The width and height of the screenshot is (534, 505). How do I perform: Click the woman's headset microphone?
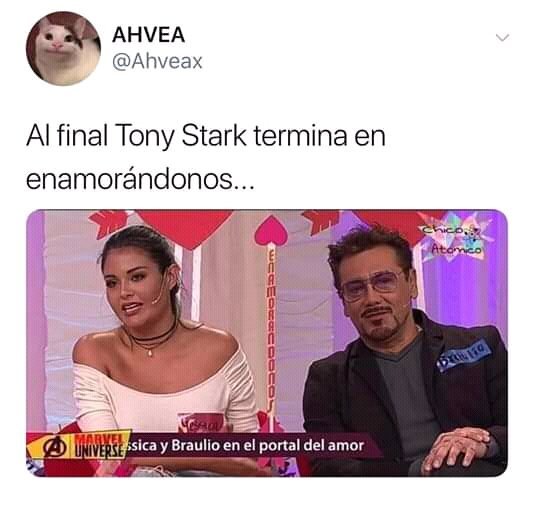pos(159,289)
